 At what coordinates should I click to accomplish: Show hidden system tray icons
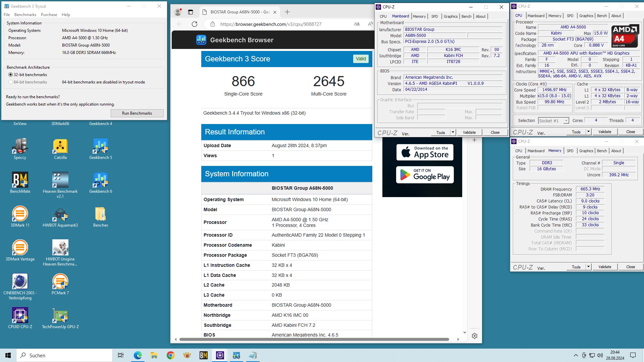(576, 355)
